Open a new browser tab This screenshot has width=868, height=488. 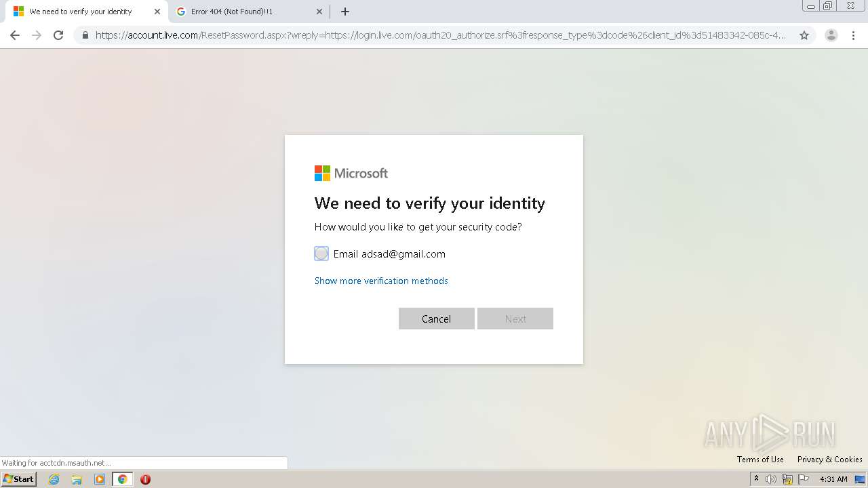point(345,12)
